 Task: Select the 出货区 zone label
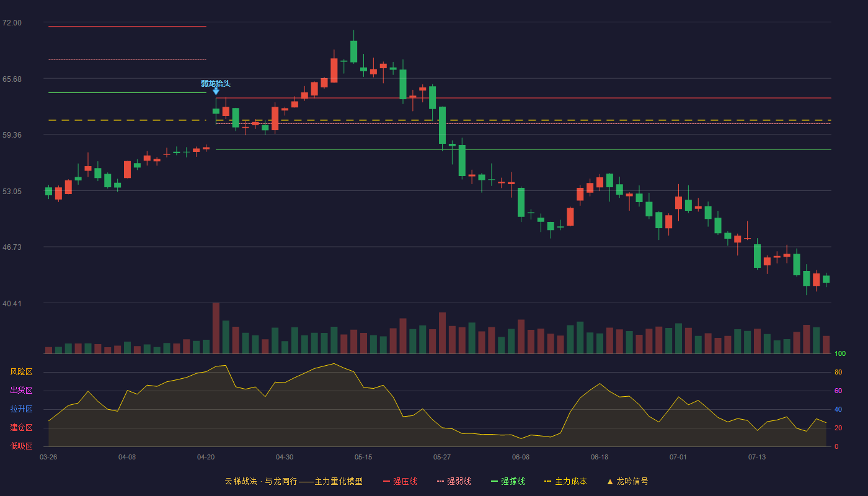tap(21, 391)
